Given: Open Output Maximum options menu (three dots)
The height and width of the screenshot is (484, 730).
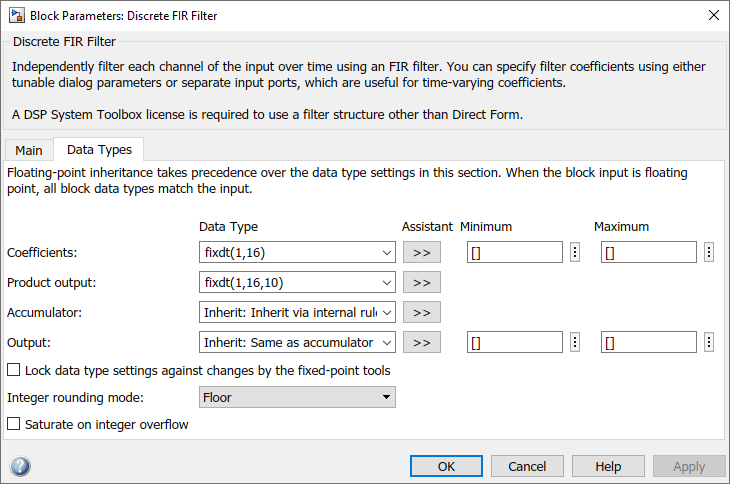Looking at the screenshot, I should click(x=709, y=343).
